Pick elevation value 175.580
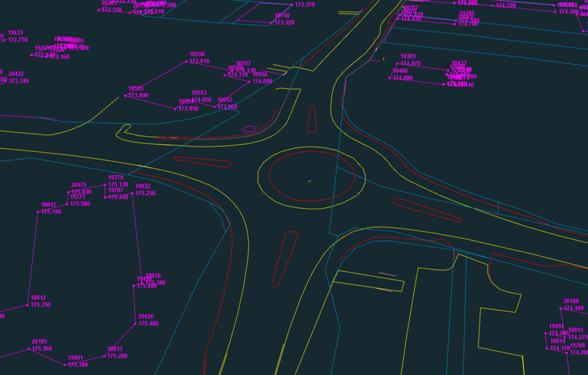 [80, 204]
